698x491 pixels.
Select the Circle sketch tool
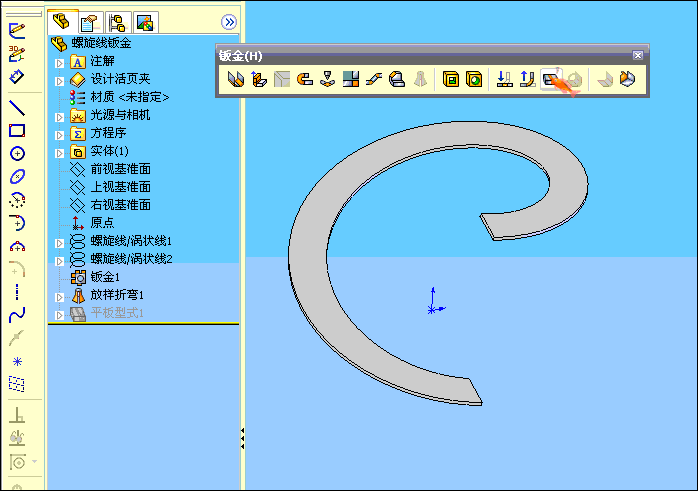tap(17, 154)
